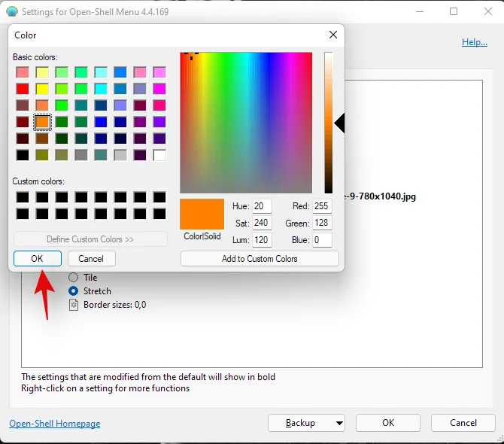The image size is (504, 444).
Task: Open the Backup dropdown menu
Action: (339, 423)
